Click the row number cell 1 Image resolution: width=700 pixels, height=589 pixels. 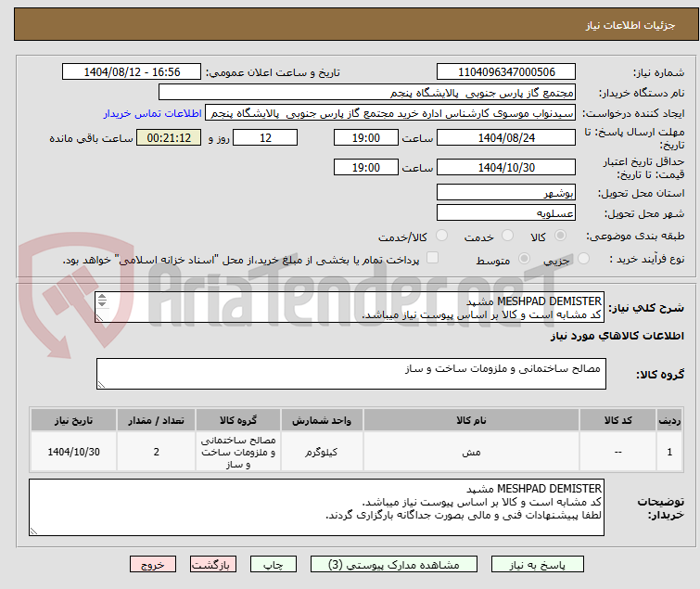(669, 452)
